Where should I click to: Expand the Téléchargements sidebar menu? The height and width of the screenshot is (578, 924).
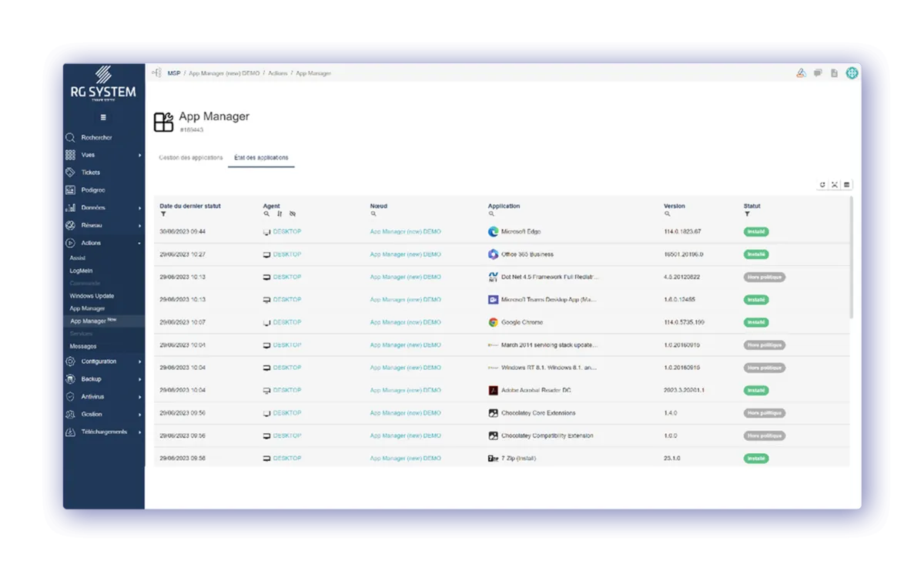point(103,432)
